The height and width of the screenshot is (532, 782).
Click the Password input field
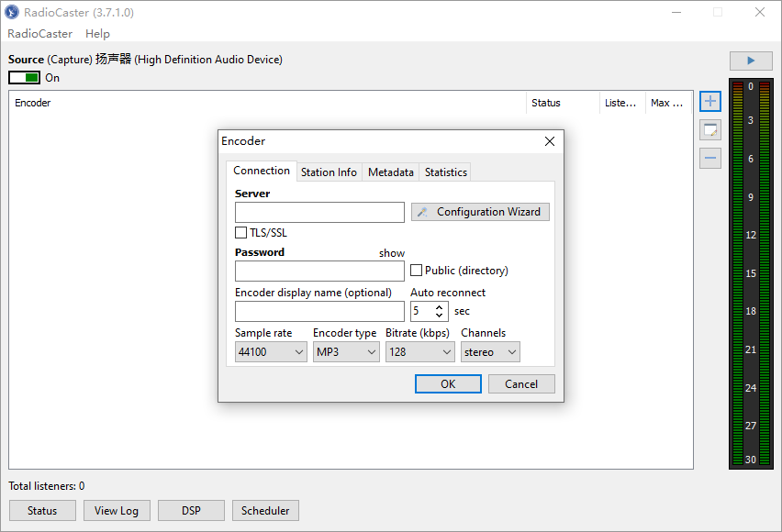(319, 272)
